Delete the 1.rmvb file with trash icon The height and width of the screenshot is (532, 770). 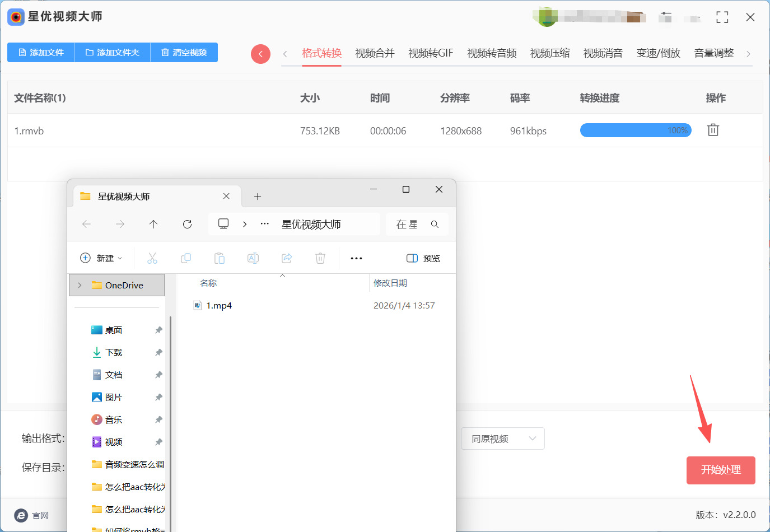712,130
